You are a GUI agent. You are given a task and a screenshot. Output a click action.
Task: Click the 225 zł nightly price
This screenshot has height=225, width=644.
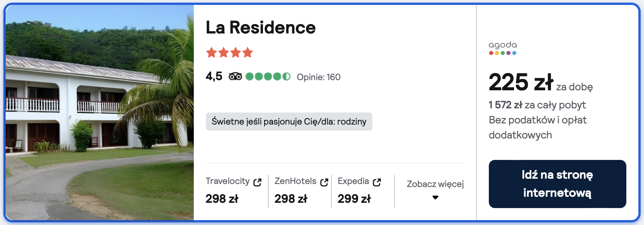pyautogui.click(x=521, y=82)
